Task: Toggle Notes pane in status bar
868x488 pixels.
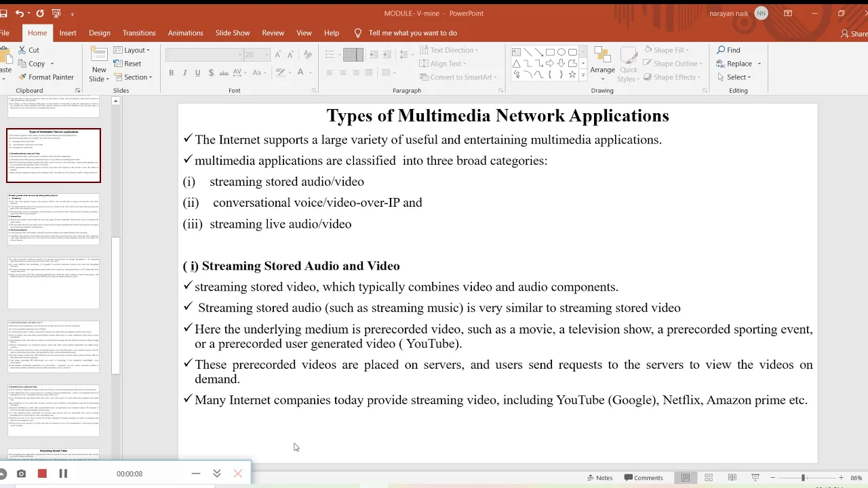Action: point(600,478)
